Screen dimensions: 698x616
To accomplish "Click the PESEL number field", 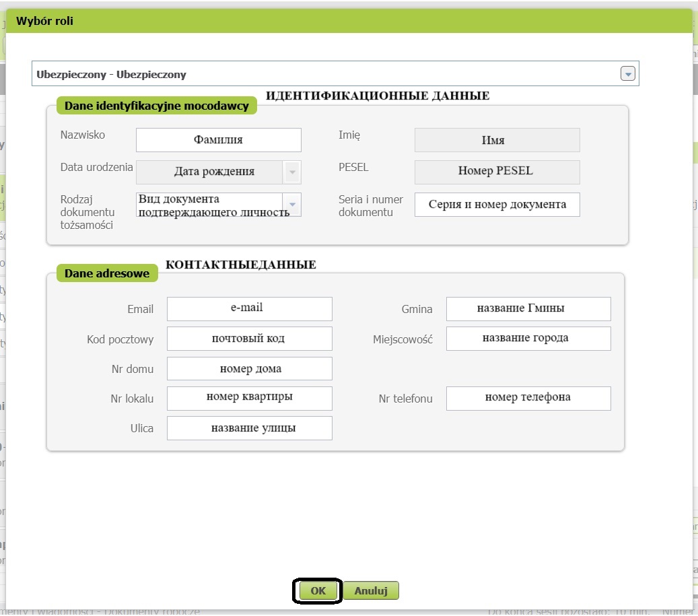I will (x=497, y=172).
